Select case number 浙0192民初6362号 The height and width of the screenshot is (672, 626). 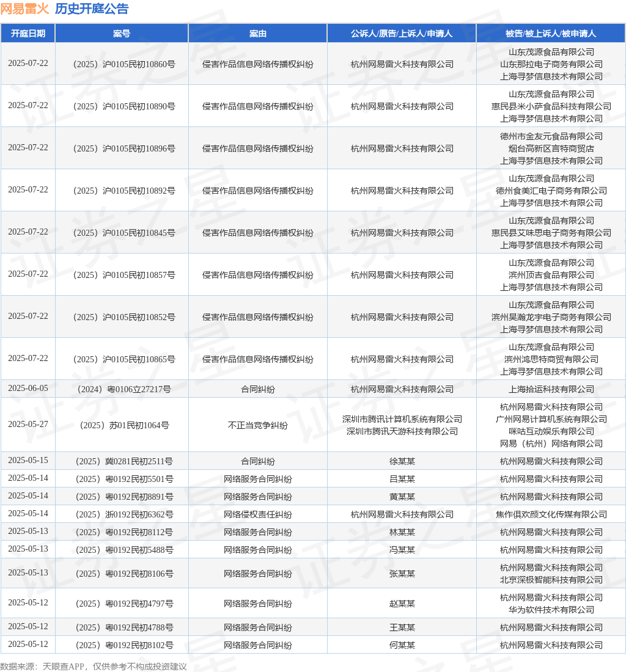(x=124, y=514)
